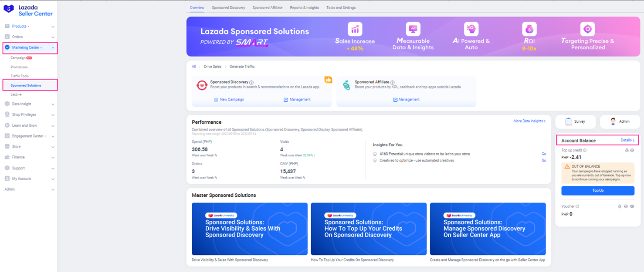Toggle the eye icon beside Voucher balance
The width and height of the screenshot is (644, 273).
coord(631,206)
